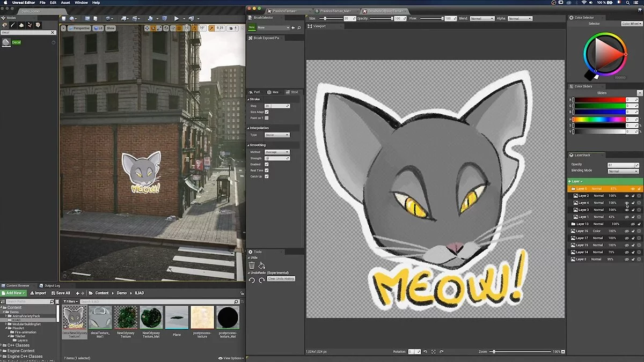Open the Window menu in menu bar

pyautogui.click(x=81, y=3)
